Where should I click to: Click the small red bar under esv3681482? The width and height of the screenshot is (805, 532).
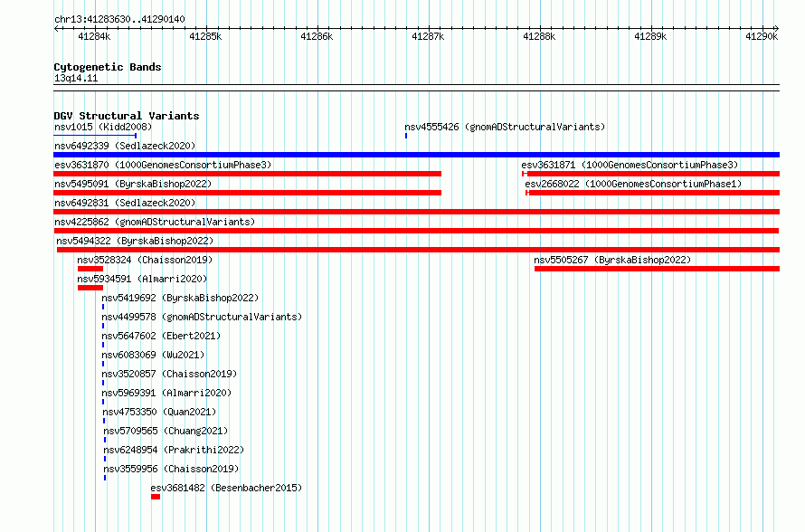coord(156,497)
